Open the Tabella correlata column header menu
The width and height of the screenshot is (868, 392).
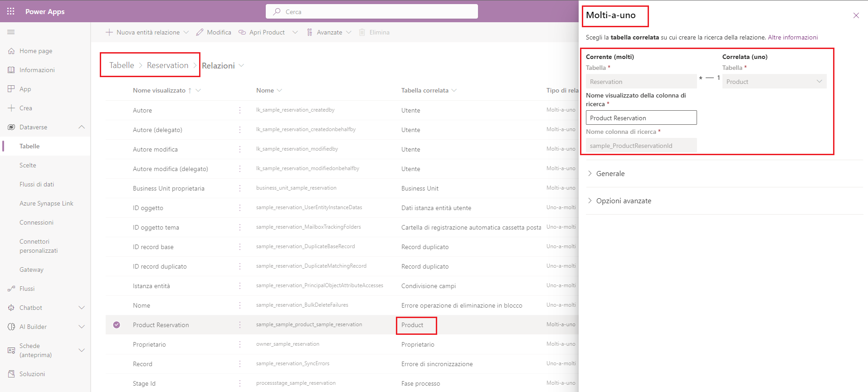[x=454, y=90]
